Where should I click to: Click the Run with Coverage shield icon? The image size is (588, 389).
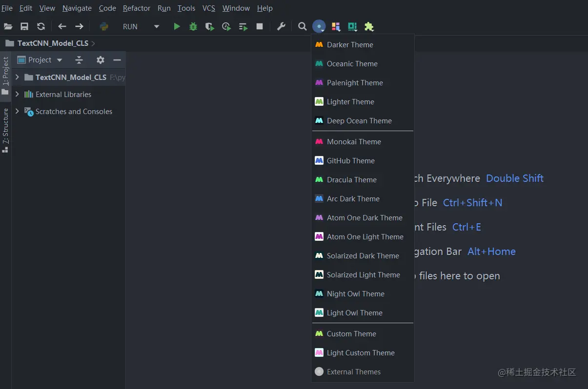coord(210,26)
